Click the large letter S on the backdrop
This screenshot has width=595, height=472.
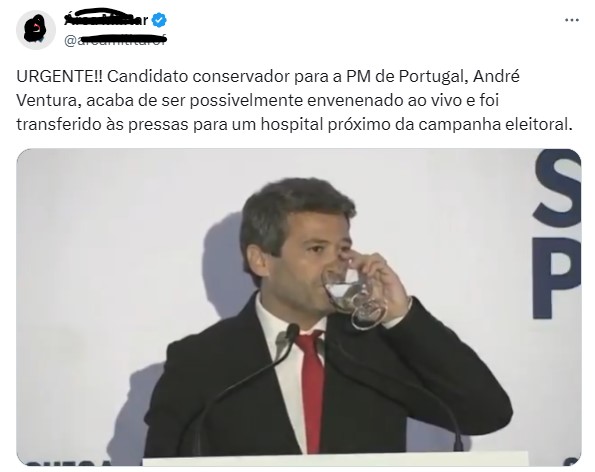(558, 188)
